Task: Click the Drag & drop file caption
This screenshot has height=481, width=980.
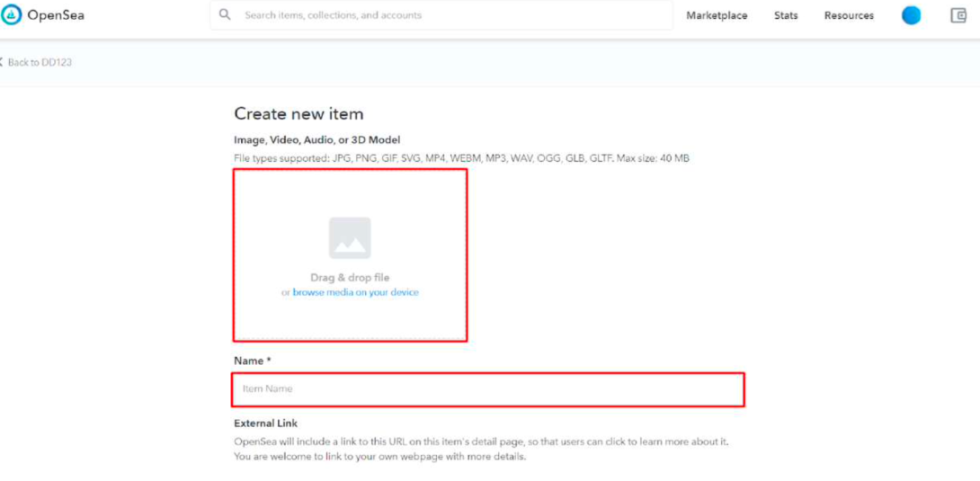Action: coord(350,277)
